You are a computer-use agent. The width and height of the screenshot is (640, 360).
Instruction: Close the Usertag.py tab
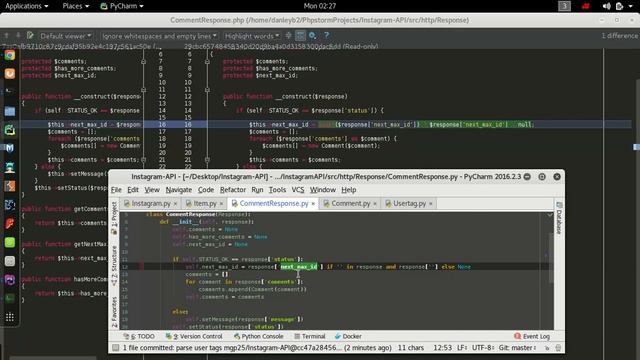click(431, 204)
